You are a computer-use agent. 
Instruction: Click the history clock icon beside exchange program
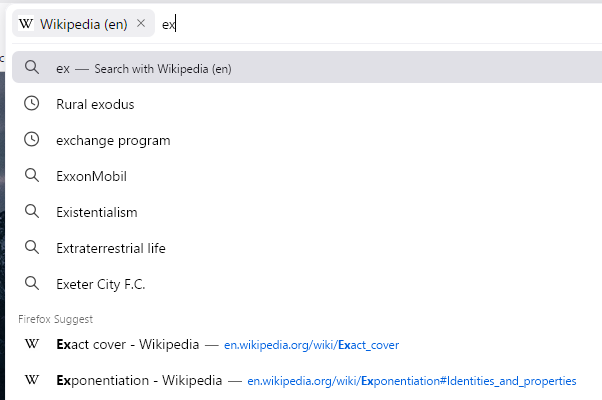pos(32,140)
